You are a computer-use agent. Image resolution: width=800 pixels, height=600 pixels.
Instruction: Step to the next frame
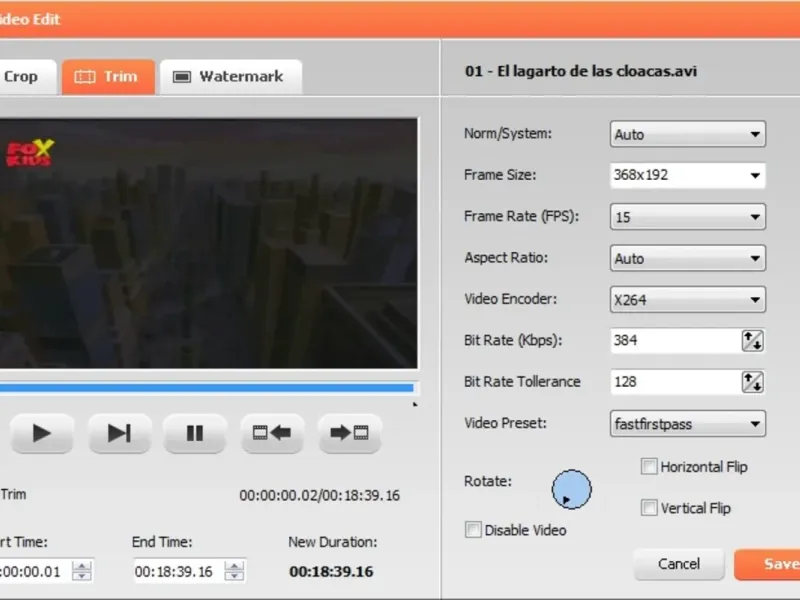(119, 434)
